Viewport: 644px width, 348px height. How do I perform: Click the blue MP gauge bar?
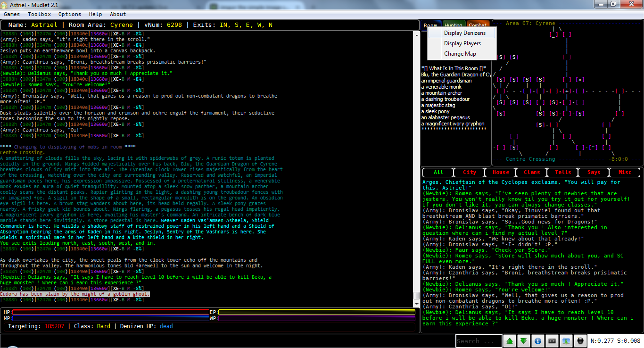pyautogui.click(x=111, y=318)
